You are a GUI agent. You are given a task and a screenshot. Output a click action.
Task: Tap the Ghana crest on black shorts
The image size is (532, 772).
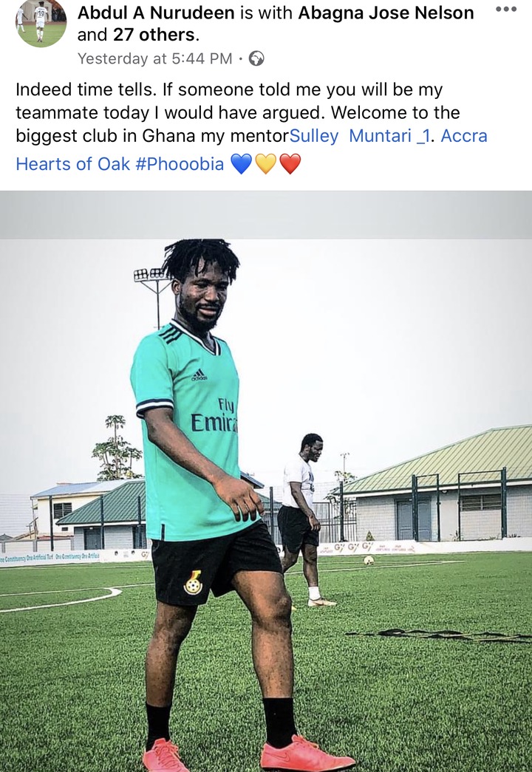193,582
